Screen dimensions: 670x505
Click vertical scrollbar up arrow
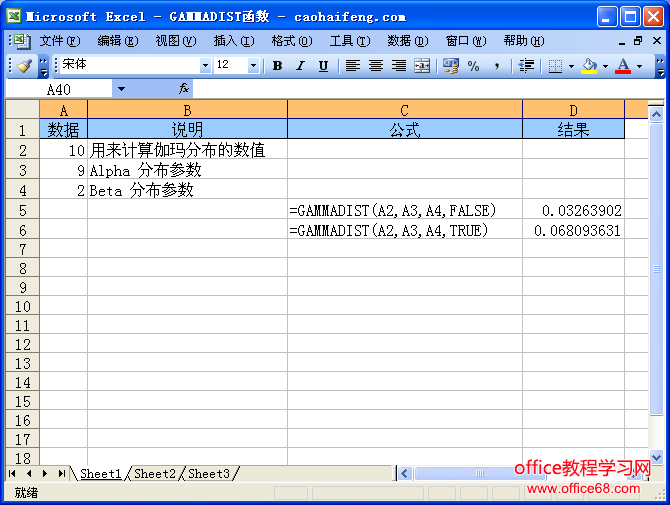pos(656,114)
